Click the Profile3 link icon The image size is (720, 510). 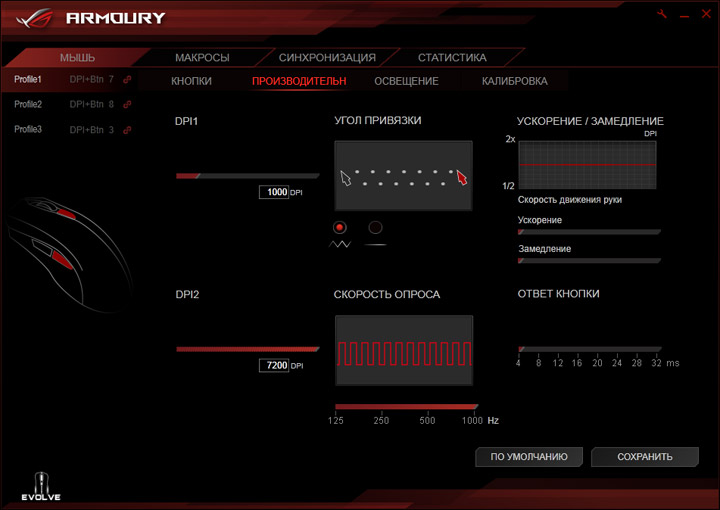coord(127,130)
